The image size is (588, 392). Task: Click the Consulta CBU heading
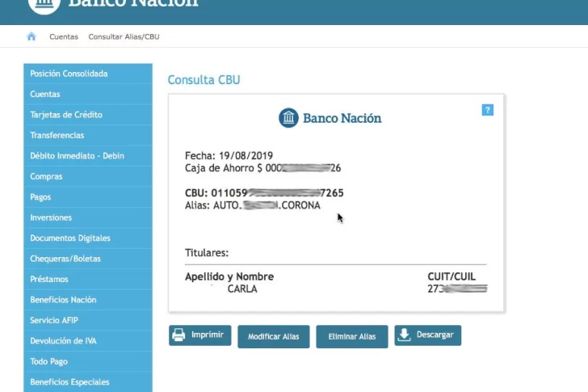pyautogui.click(x=204, y=80)
